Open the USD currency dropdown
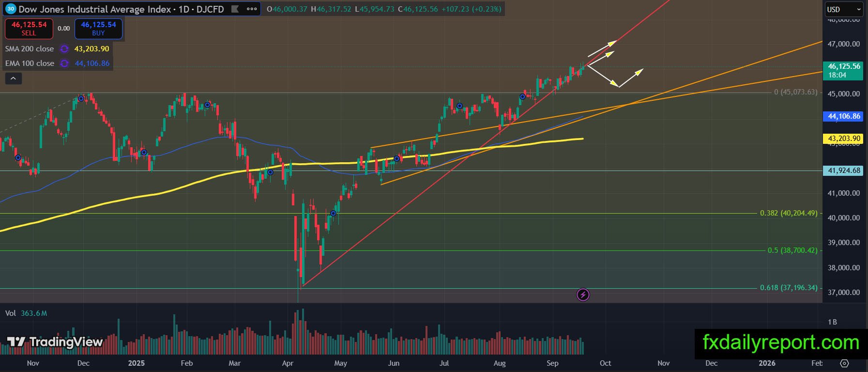The image size is (868, 372). (x=844, y=9)
